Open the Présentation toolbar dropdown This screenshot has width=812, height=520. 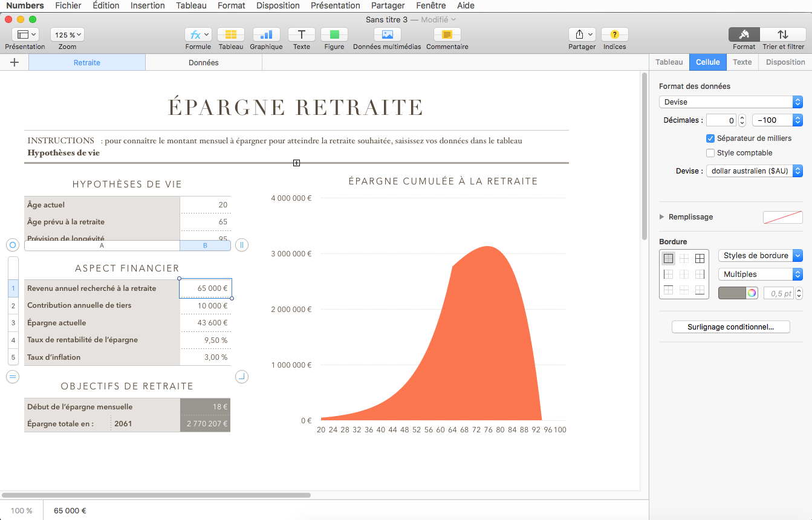pos(25,34)
